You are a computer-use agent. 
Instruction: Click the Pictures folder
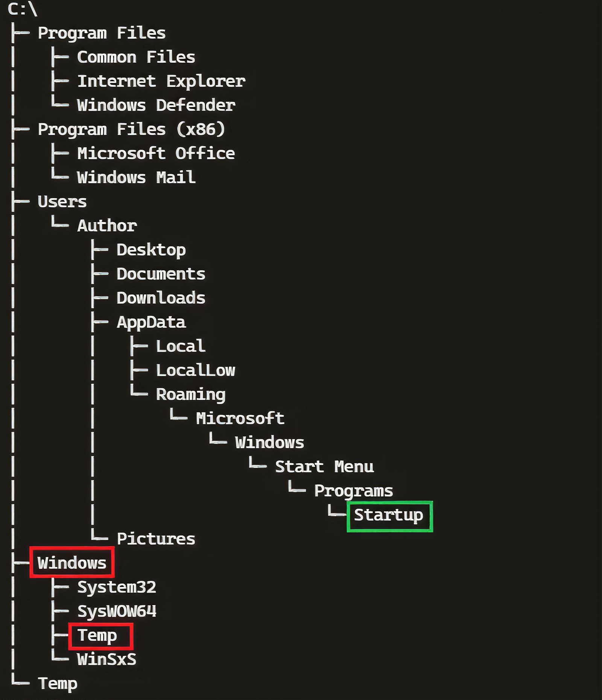pyautogui.click(x=156, y=539)
